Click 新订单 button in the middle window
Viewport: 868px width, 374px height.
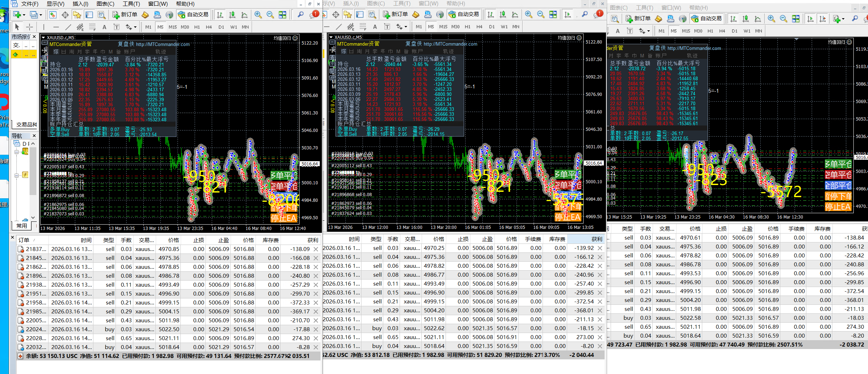(x=395, y=14)
